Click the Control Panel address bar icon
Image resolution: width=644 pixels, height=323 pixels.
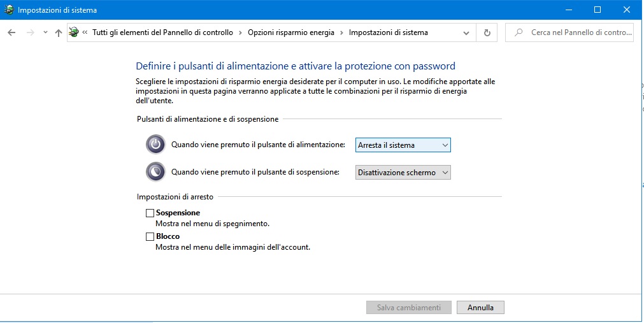pos(74,32)
